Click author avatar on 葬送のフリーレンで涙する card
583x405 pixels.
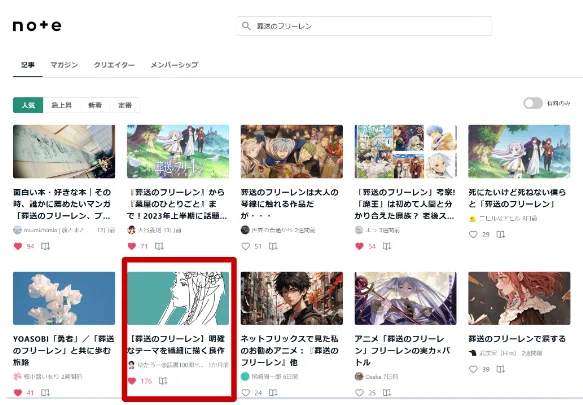(473, 353)
